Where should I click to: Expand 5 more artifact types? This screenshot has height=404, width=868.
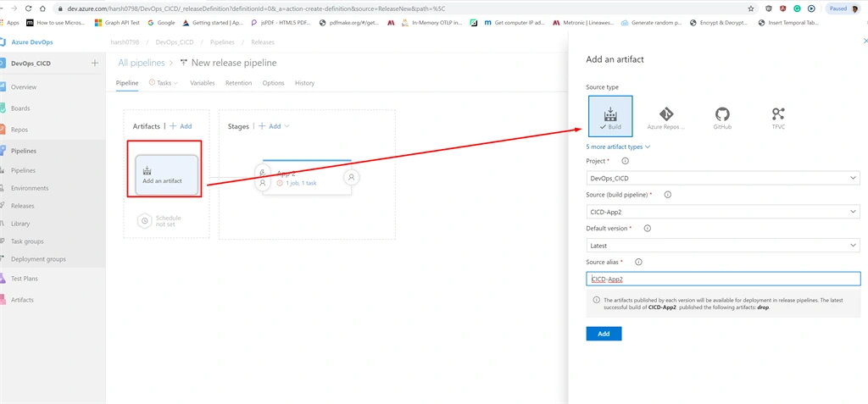618,147
